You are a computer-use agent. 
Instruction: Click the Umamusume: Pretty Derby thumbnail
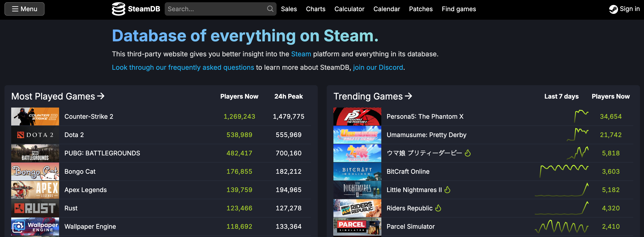click(357, 135)
